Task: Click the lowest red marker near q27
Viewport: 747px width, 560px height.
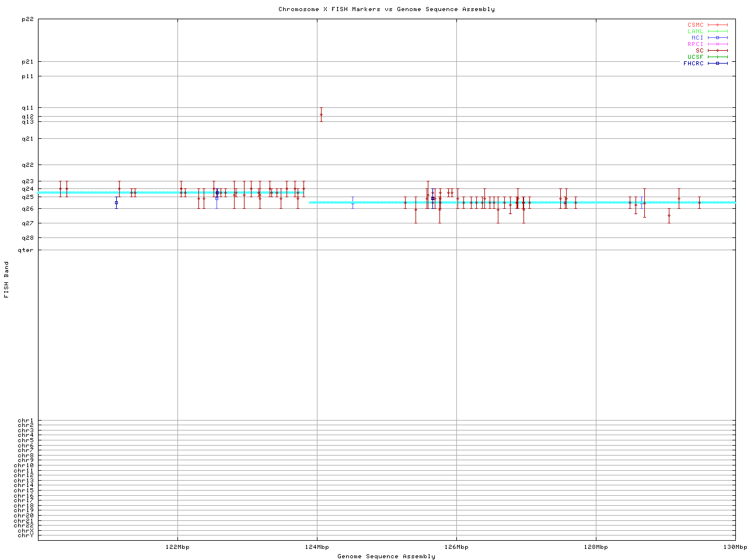Action: point(669,215)
